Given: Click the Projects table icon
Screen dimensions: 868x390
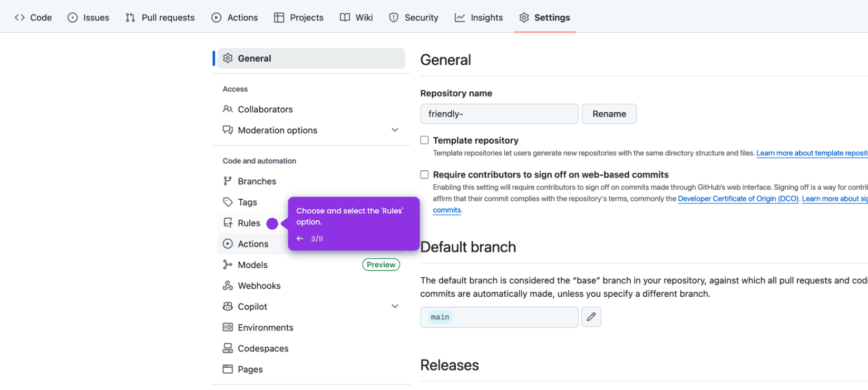Looking at the screenshot, I should click(x=279, y=17).
